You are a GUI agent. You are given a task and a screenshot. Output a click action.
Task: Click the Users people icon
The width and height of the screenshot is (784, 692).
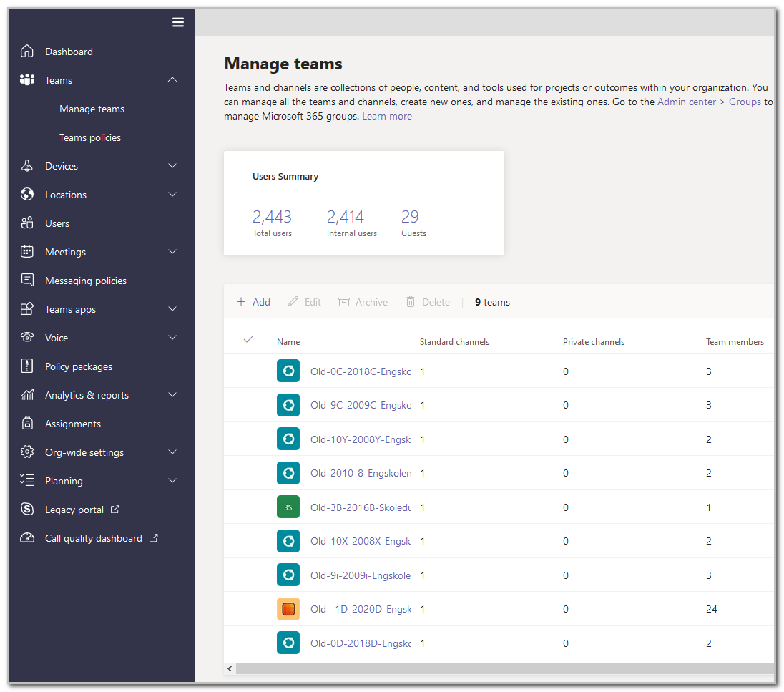pos(27,223)
